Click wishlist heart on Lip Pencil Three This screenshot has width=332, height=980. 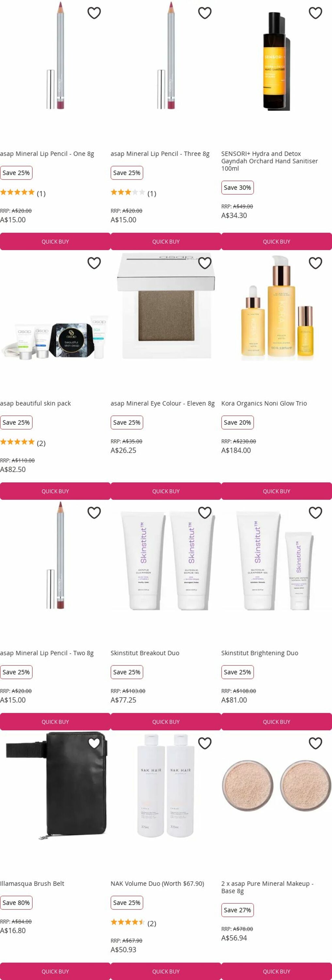pyautogui.click(x=205, y=13)
